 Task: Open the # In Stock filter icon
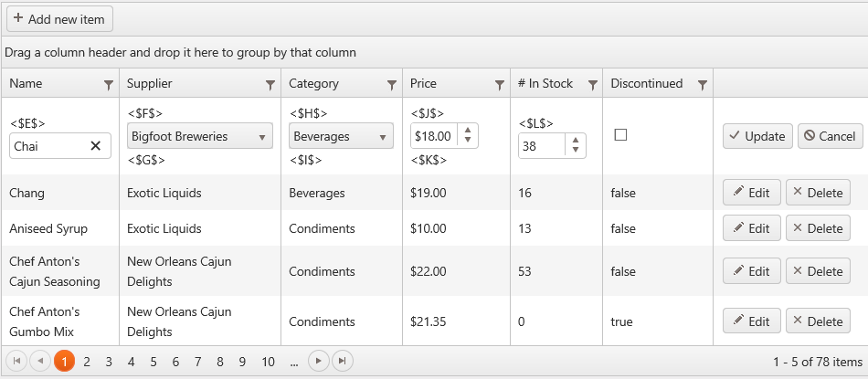pos(592,85)
